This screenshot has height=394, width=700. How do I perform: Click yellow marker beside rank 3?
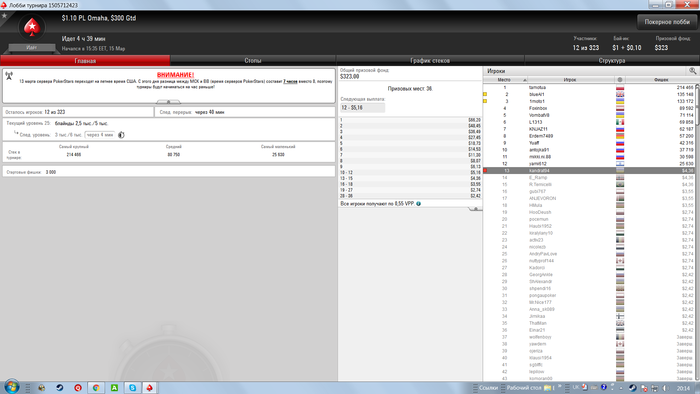485,101
